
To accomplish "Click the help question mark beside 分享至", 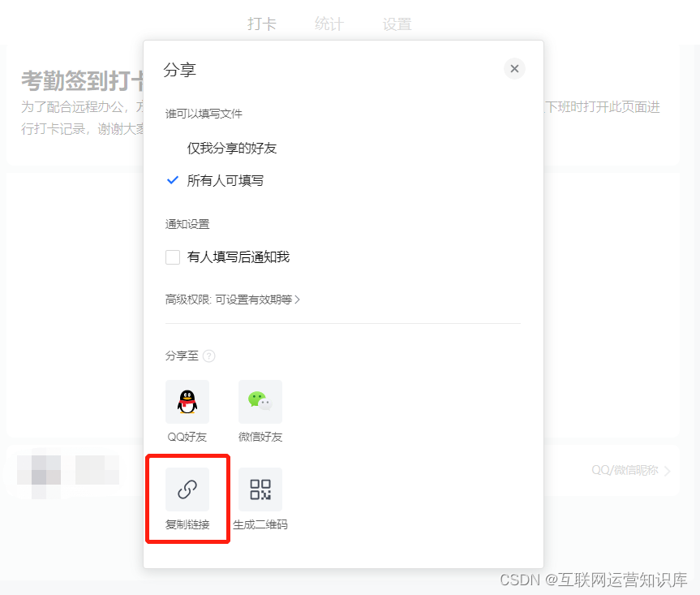I will point(209,356).
